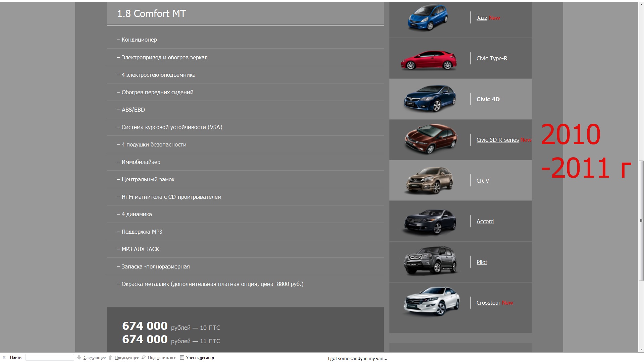Open the Jazz model link
The width and height of the screenshot is (644, 362).
pyautogui.click(x=482, y=18)
